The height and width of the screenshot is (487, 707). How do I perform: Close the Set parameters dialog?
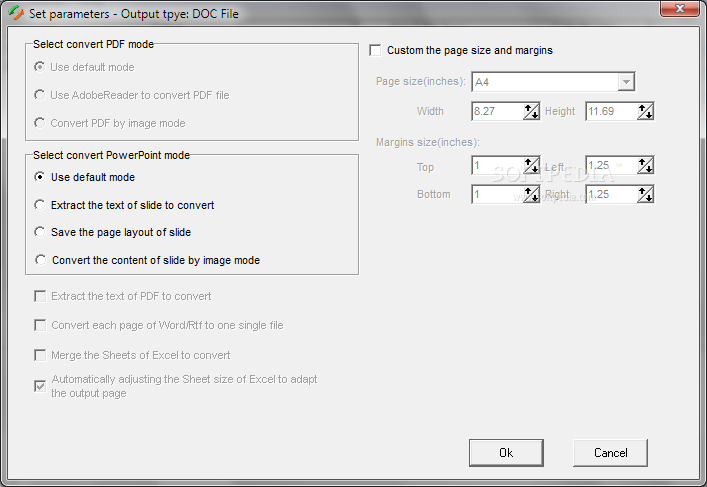pyautogui.click(x=680, y=9)
